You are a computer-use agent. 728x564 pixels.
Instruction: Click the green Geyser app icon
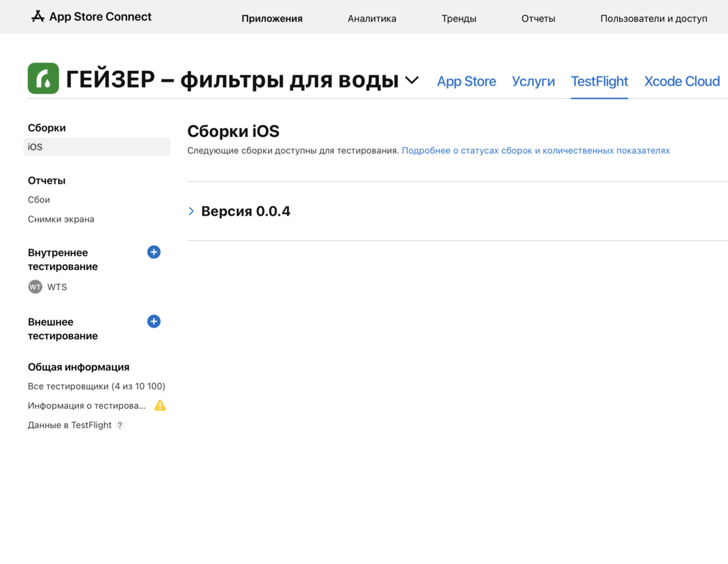(43, 78)
